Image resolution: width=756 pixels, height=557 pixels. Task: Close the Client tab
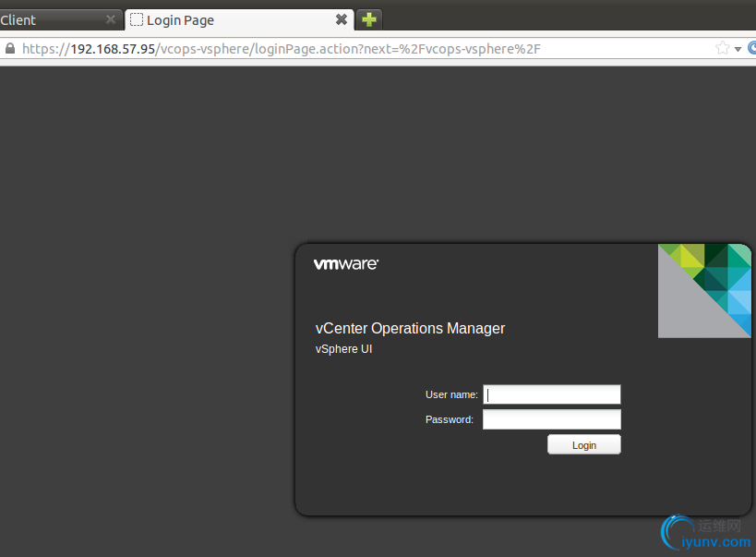[111, 19]
